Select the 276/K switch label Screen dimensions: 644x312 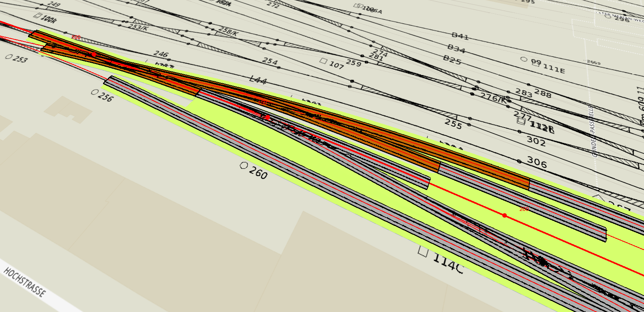click(x=493, y=97)
